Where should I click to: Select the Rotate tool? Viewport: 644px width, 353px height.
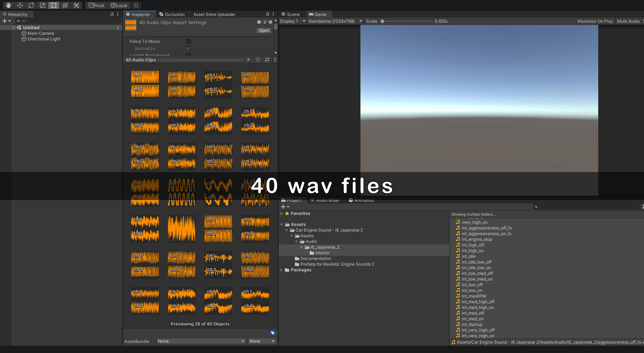tap(31, 5)
